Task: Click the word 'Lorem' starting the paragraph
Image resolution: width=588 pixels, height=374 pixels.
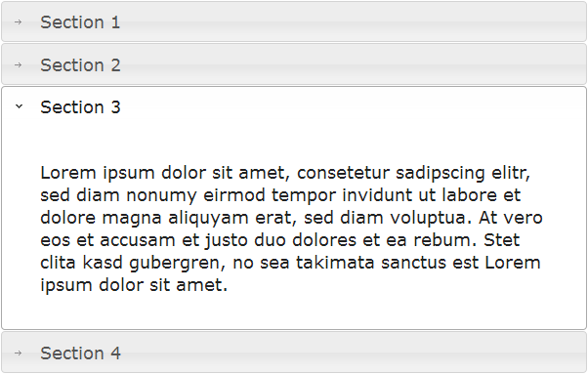Action: 68,173
